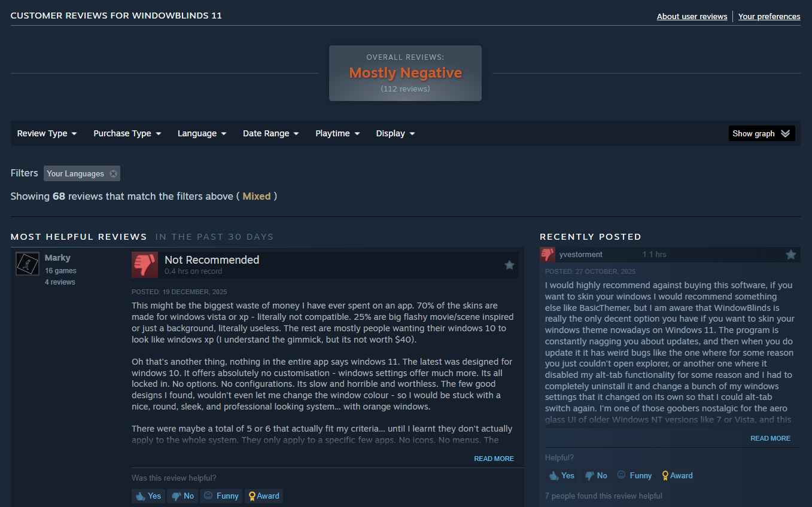Open the Review Type dropdown
This screenshot has height=507, width=812.
coord(47,133)
